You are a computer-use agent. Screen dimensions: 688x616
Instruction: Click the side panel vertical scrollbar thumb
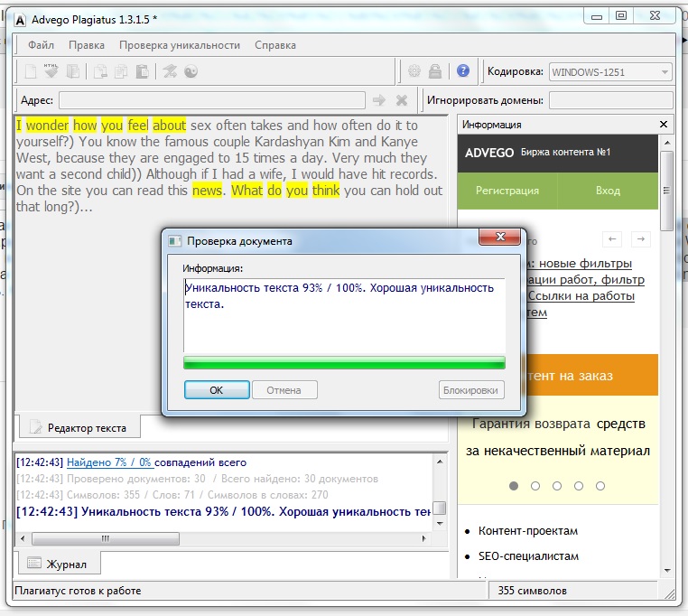pos(667,191)
